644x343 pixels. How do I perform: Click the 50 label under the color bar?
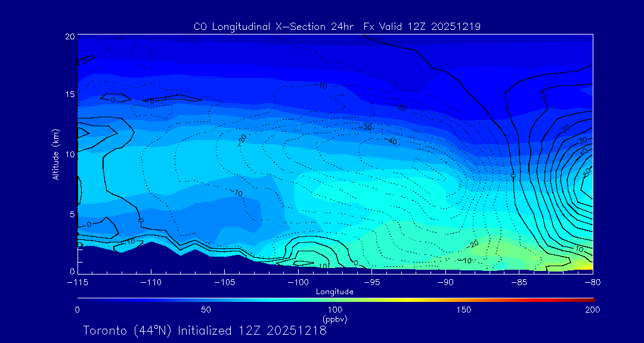(206, 310)
